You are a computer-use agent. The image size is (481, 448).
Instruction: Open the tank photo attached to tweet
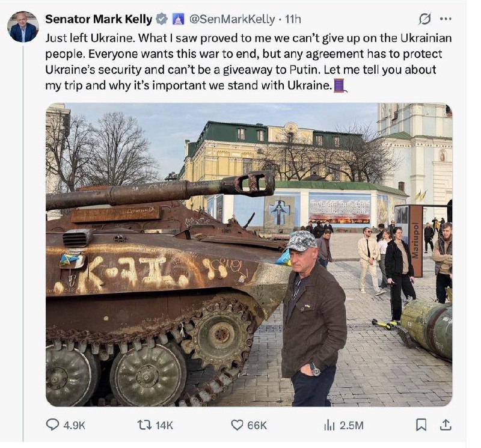pyautogui.click(x=248, y=254)
